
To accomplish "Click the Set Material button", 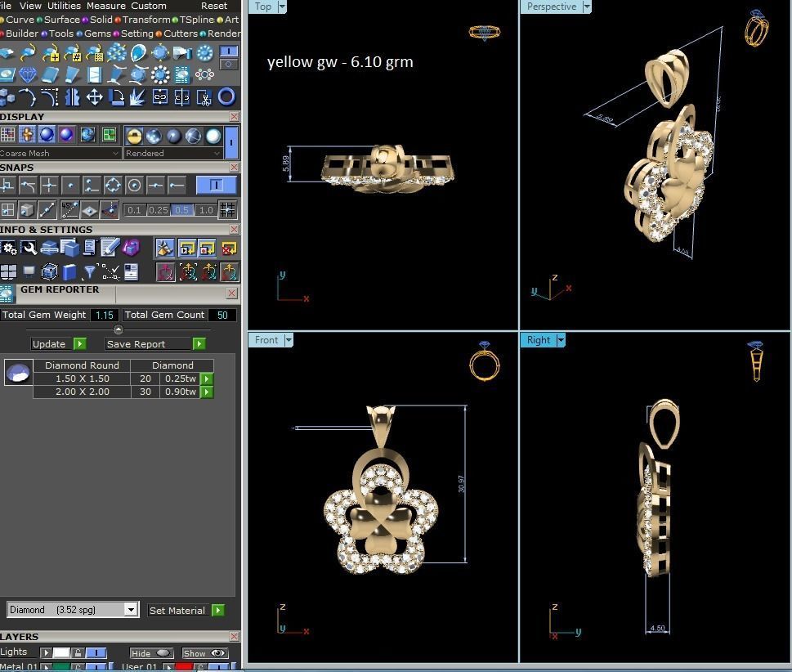I will pyautogui.click(x=186, y=610).
